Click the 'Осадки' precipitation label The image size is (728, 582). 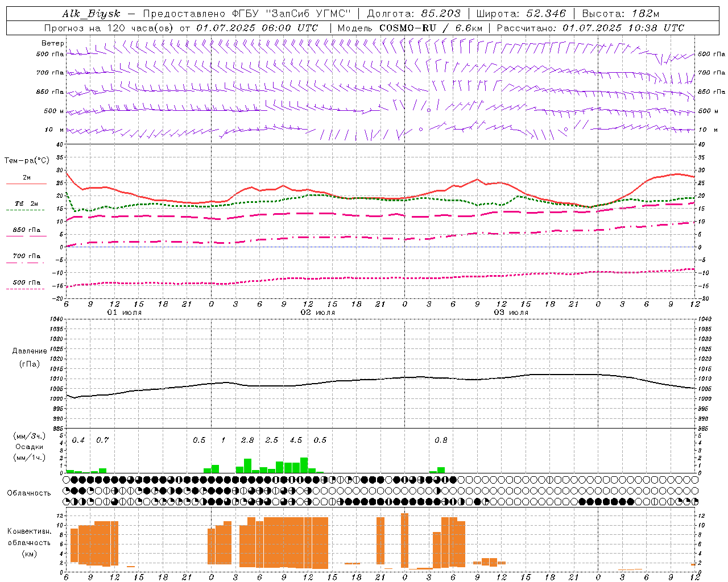(x=30, y=447)
